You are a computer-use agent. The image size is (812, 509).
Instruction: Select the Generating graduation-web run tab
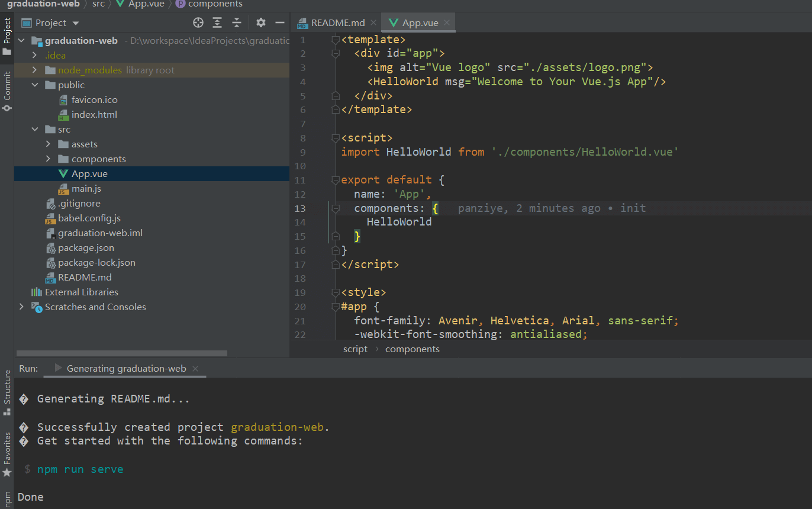[x=126, y=368]
